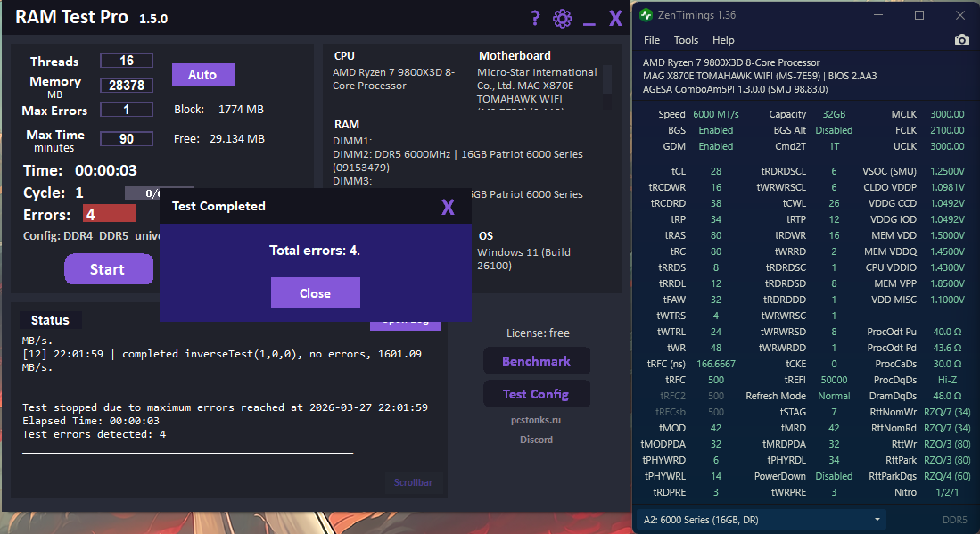
Task: Edit the Max Errors input field
Action: click(x=127, y=110)
